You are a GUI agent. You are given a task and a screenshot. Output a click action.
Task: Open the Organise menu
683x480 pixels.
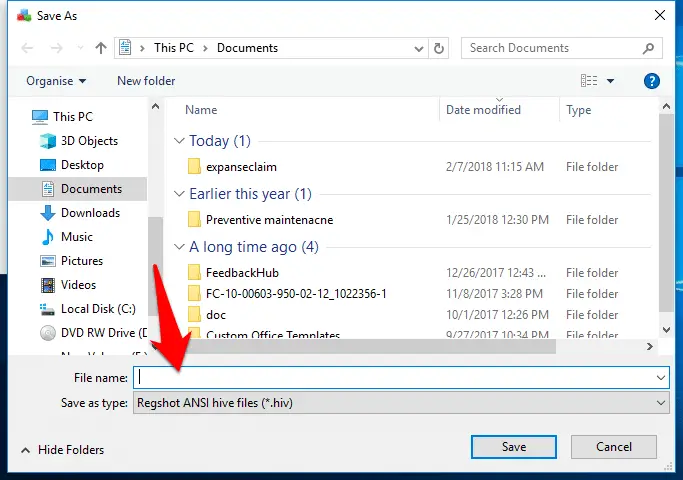[x=56, y=81]
